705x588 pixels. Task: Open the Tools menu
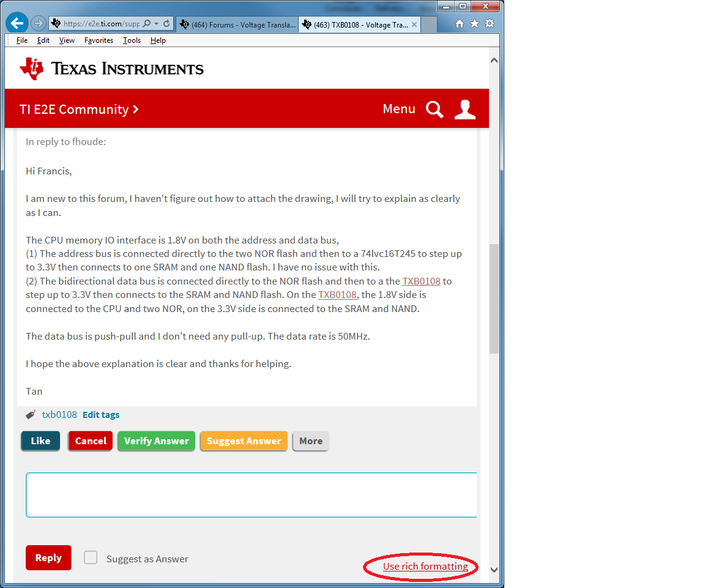[132, 40]
